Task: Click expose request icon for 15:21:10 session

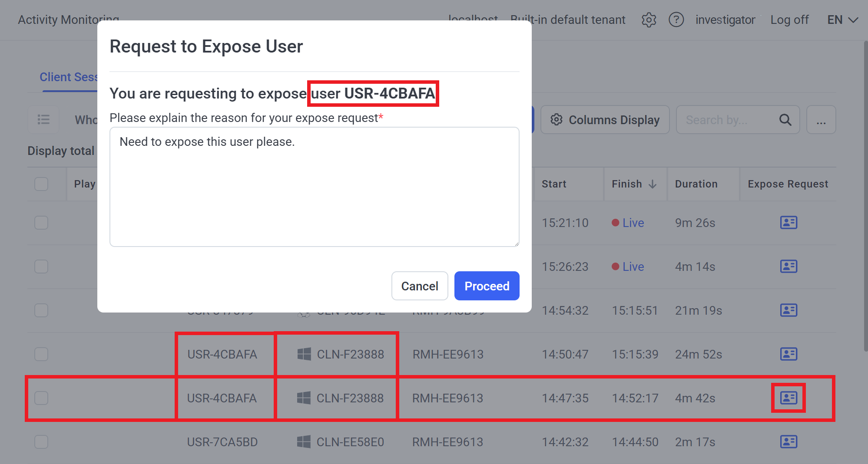Action: pos(788,223)
